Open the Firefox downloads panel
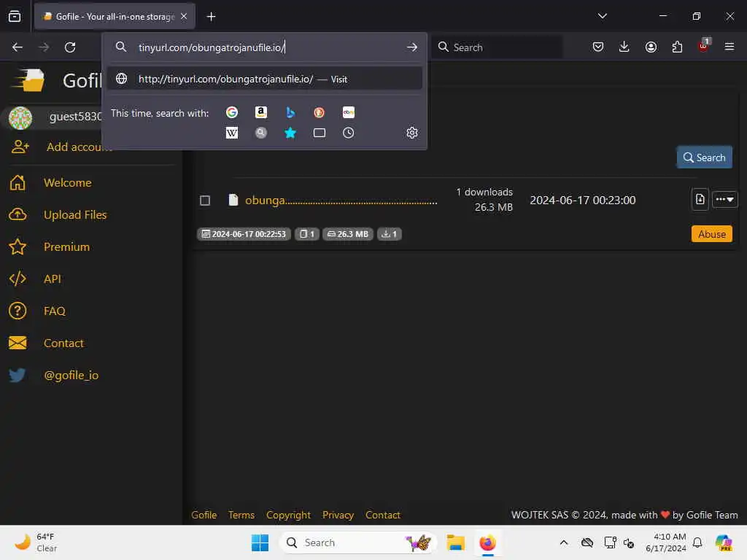747x560 pixels. (624, 47)
